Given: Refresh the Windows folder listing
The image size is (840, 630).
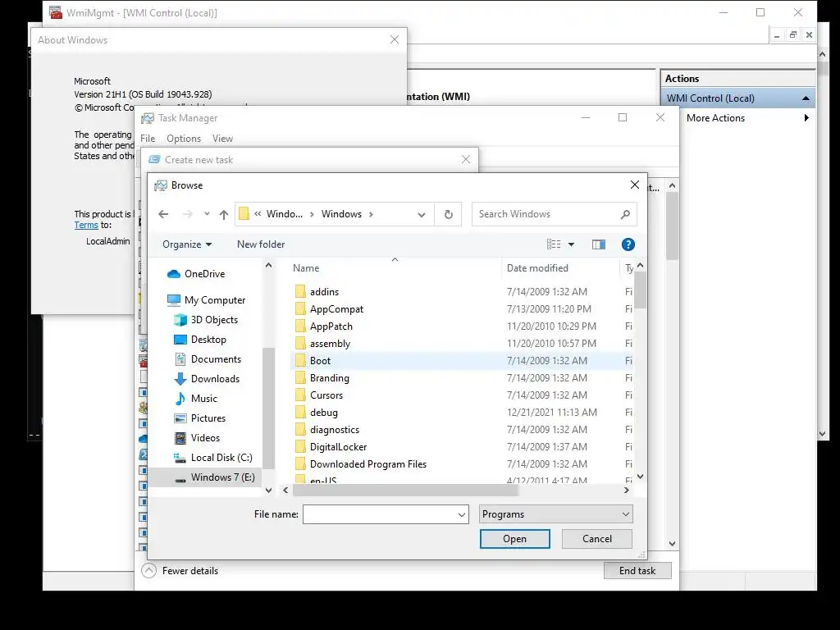Looking at the screenshot, I should [449, 214].
